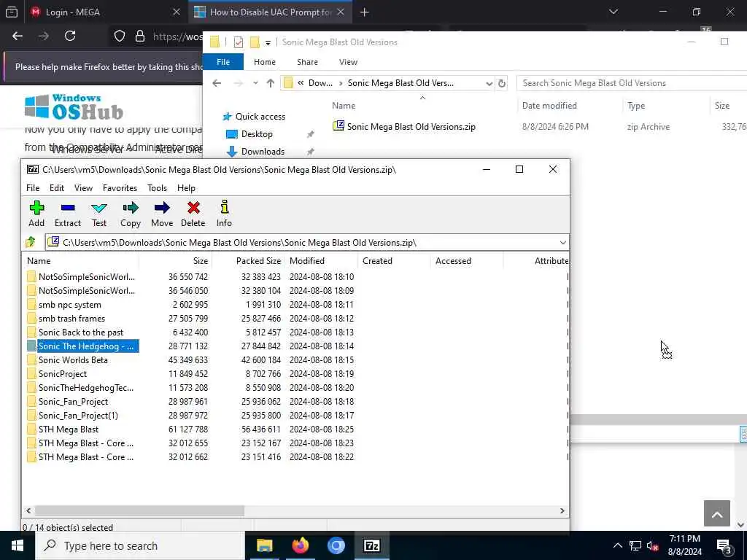The height and width of the screenshot is (560, 747).
Task: Open the Tools menu in 7-Zip
Action: 158,188
